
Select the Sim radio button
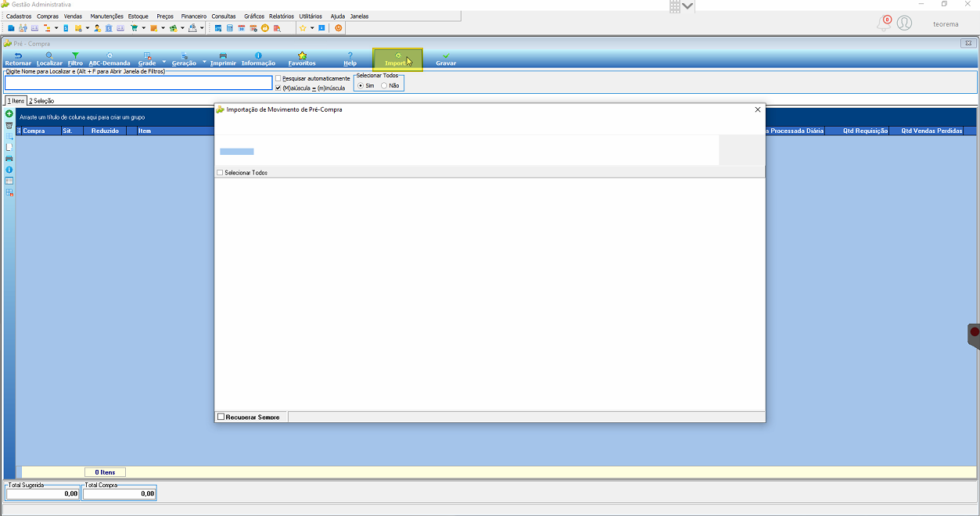[x=361, y=85]
